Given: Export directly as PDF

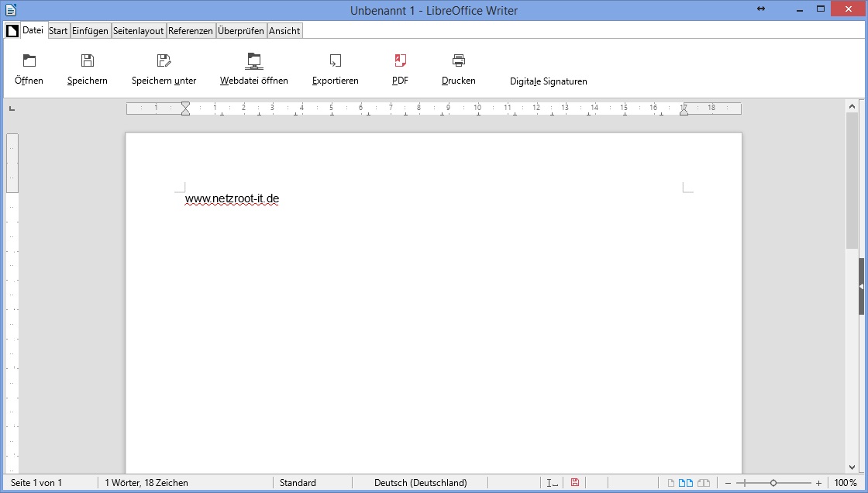Looking at the screenshot, I should 400,71.
